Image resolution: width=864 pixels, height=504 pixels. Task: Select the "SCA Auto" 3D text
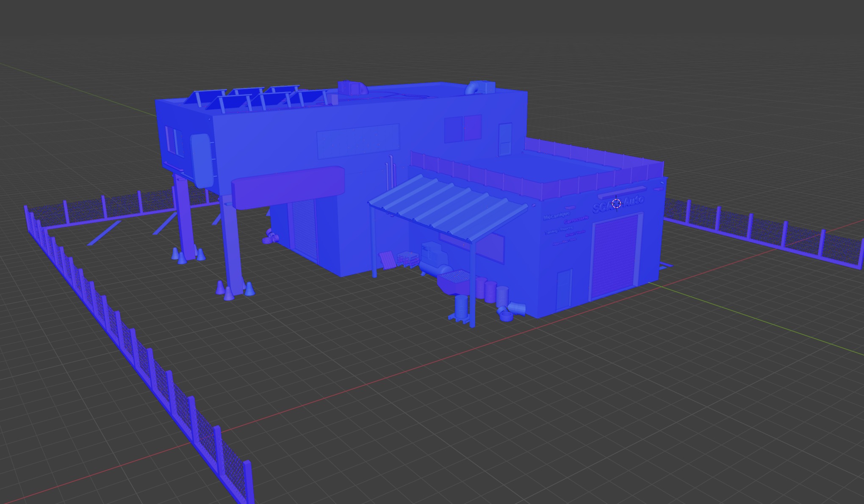point(618,204)
